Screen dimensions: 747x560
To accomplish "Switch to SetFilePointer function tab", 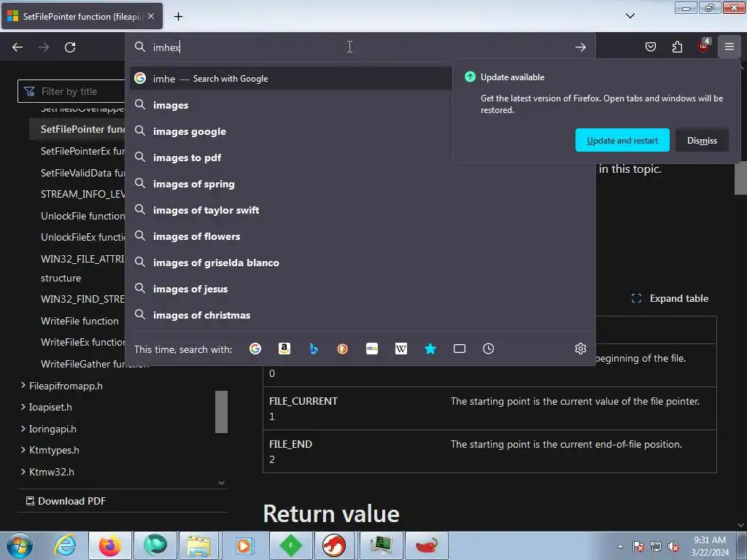I will 82,16.
